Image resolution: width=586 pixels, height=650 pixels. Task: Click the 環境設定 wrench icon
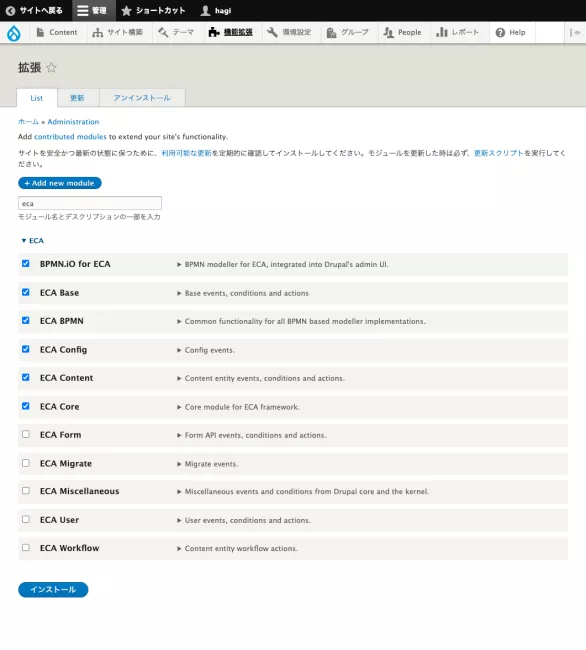(x=272, y=32)
